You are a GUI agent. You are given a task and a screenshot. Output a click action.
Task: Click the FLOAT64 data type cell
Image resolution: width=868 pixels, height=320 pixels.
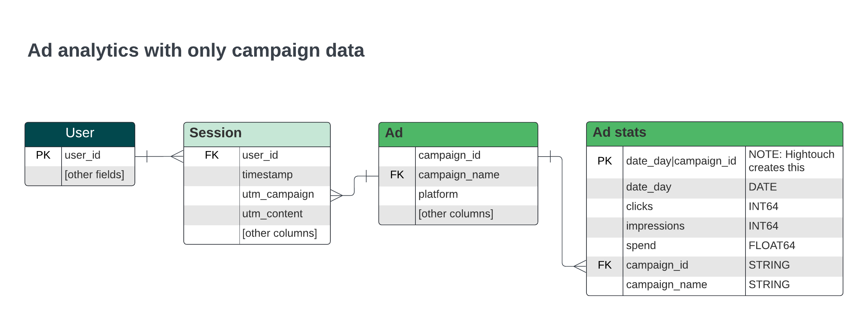click(x=772, y=246)
